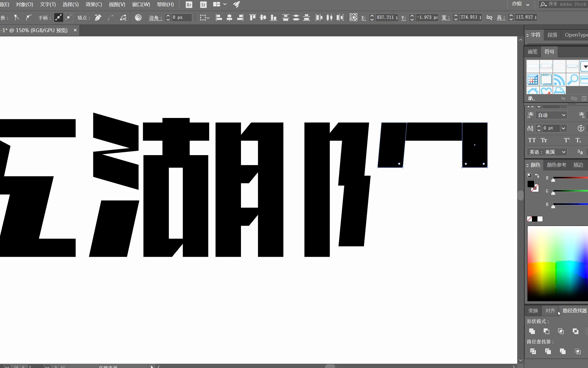This screenshot has height=368, width=588.
Task: Click the Intersect shape mode icon
Action: pyautogui.click(x=561, y=331)
